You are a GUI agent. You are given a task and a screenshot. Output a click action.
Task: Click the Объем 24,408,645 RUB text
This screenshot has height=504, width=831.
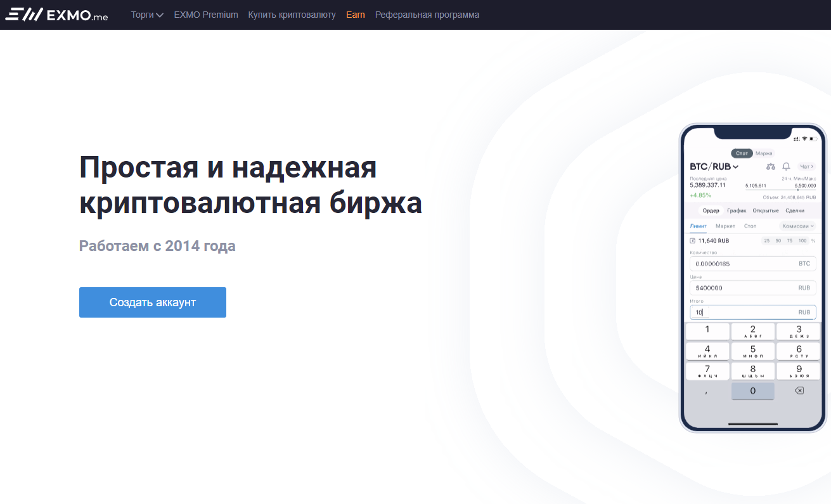click(789, 197)
